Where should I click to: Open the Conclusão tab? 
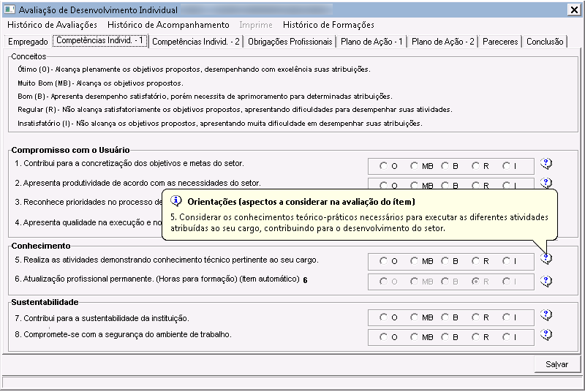click(545, 42)
